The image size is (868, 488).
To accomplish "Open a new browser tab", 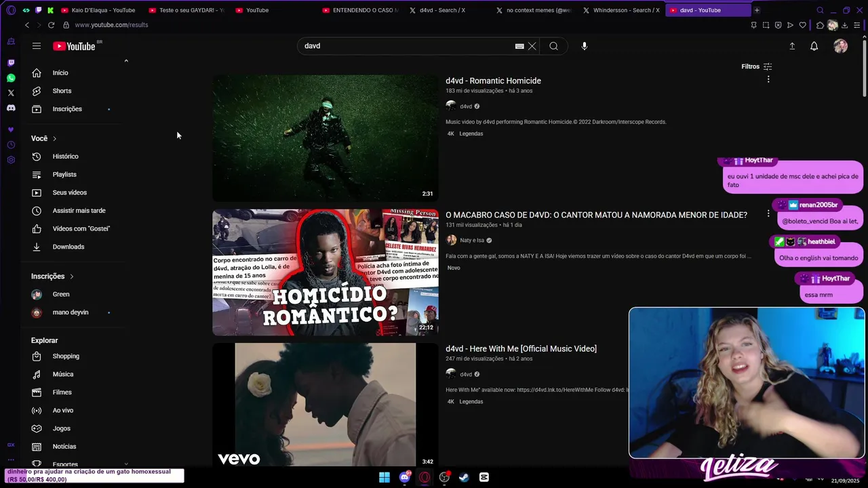I will coord(757,10).
